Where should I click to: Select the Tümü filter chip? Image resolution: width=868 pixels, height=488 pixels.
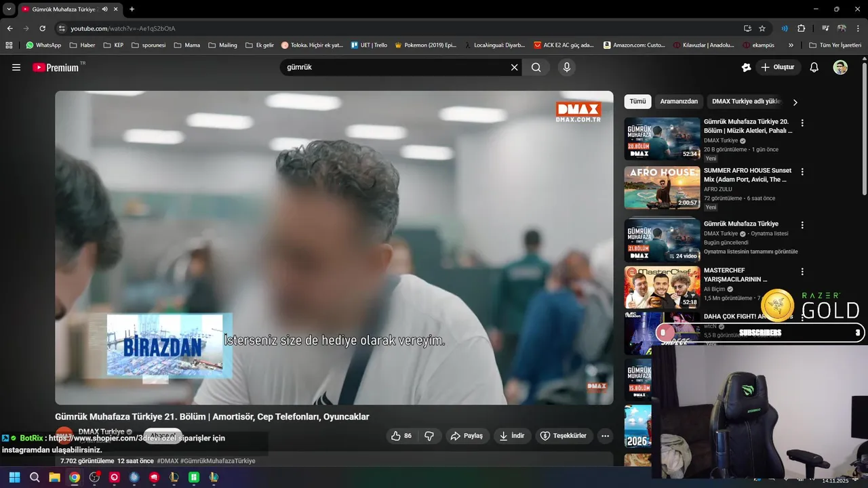pyautogui.click(x=637, y=102)
